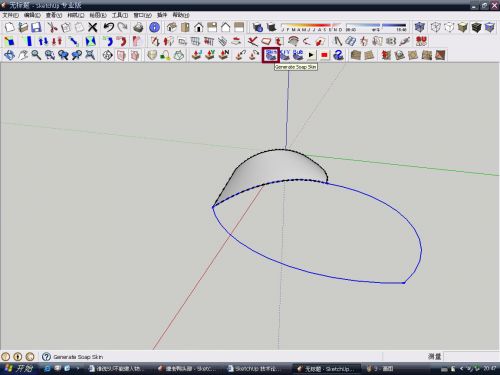Image resolution: width=500 pixels, height=375 pixels.
Task: Cut selection with the scissors icon
Action: (x=52, y=27)
